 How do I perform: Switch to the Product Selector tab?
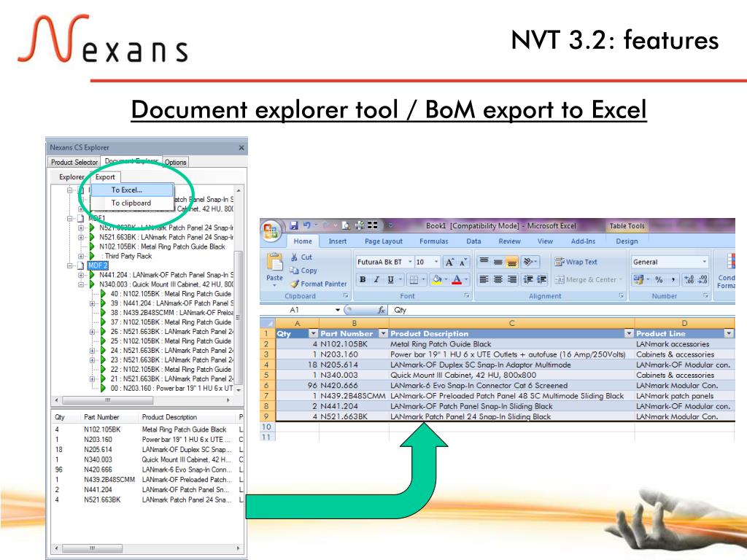(74, 162)
